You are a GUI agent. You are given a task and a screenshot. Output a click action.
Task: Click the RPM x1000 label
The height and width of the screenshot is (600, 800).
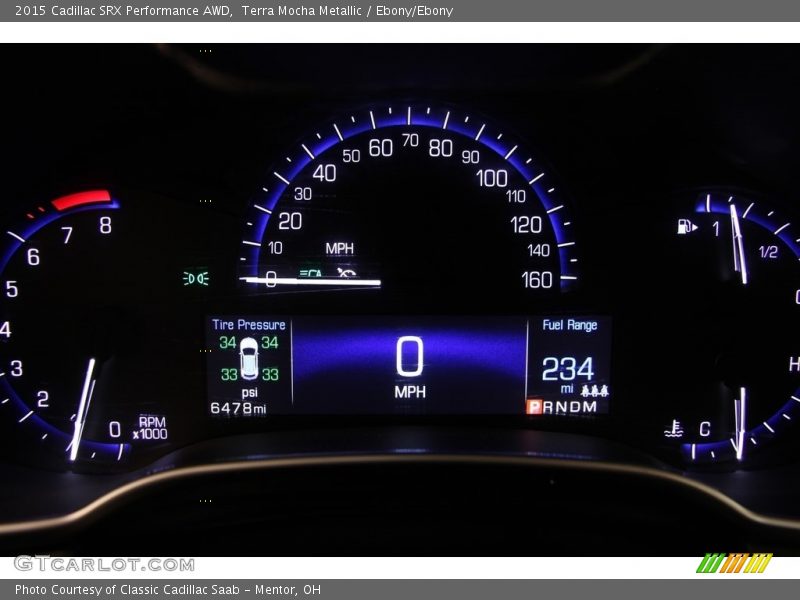[x=150, y=428]
